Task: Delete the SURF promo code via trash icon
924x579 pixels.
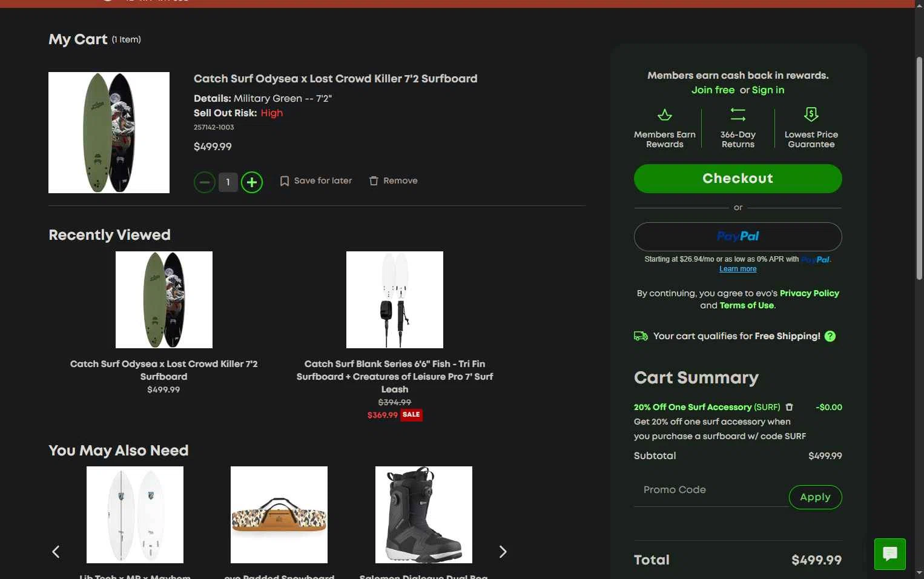Action: tap(789, 407)
